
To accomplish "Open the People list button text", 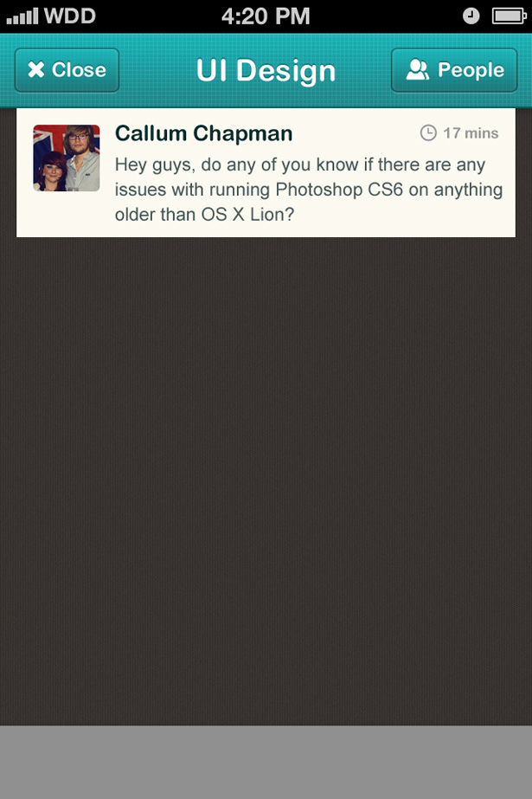I will click(x=471, y=70).
